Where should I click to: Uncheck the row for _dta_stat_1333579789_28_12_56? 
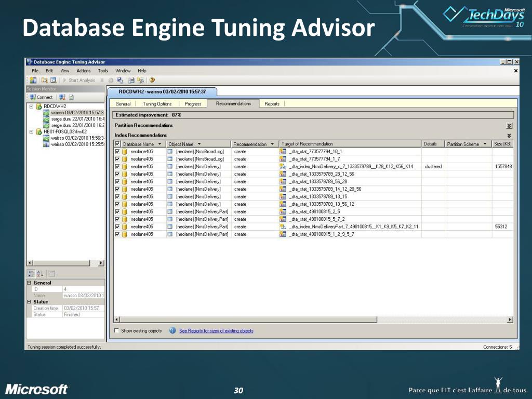[117, 174]
